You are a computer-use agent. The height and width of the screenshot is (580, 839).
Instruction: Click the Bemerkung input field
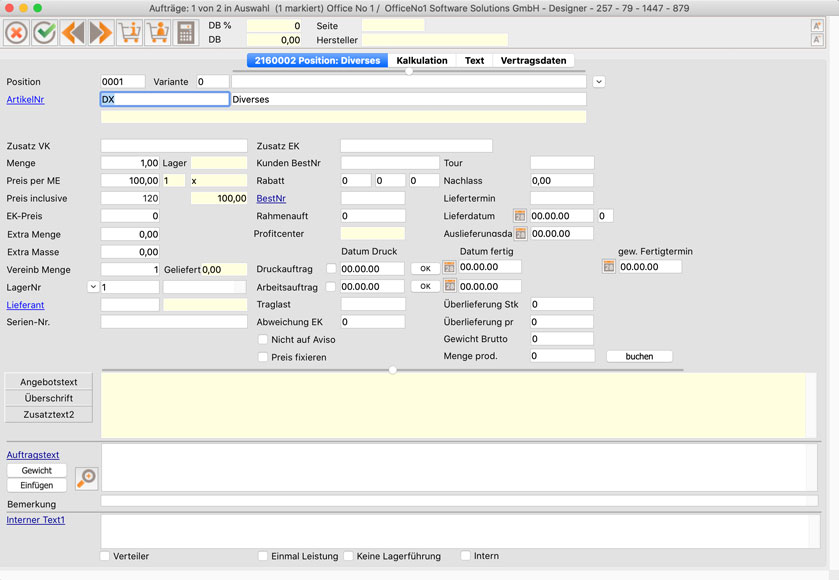[459, 501]
